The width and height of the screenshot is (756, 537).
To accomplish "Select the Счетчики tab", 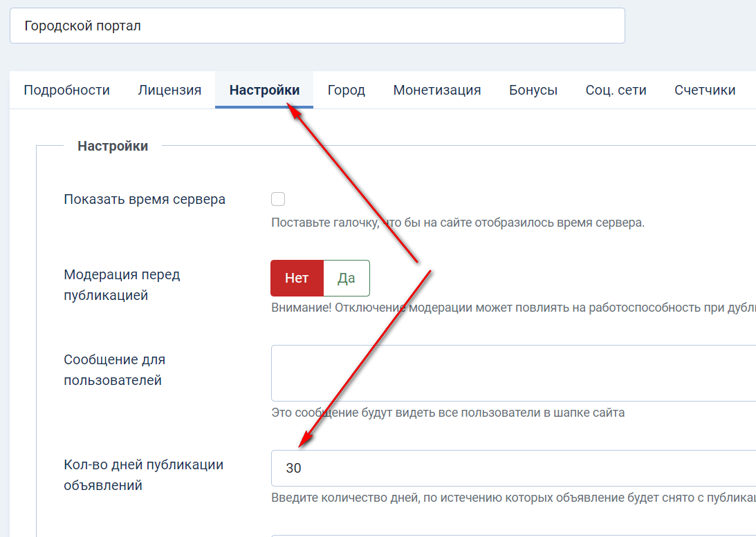I will (704, 90).
